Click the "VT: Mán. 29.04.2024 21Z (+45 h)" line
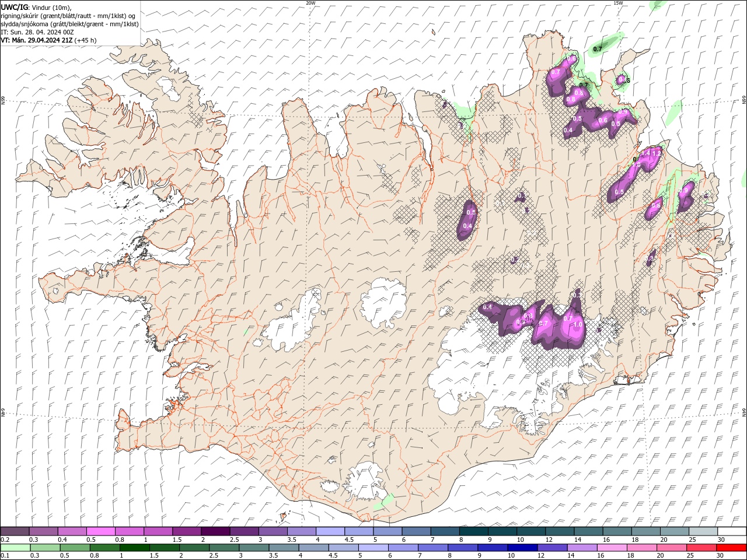This screenshot has width=747, height=560. pyautogui.click(x=49, y=40)
